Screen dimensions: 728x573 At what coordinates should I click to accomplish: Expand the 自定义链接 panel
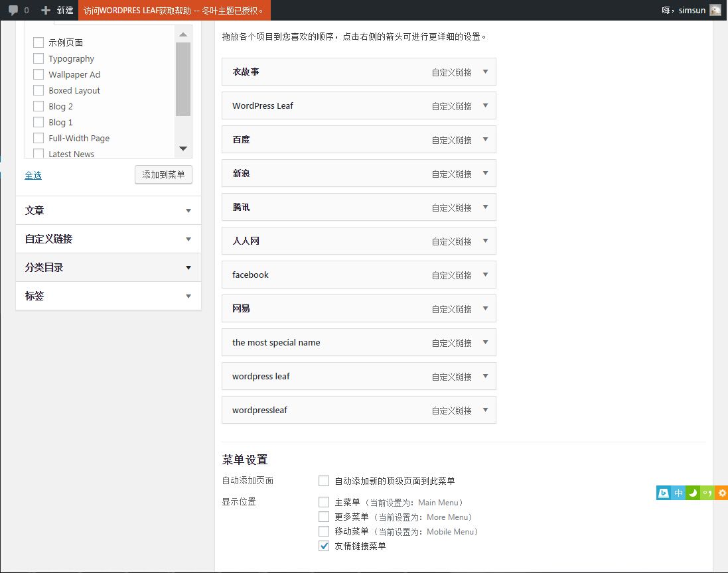point(108,239)
